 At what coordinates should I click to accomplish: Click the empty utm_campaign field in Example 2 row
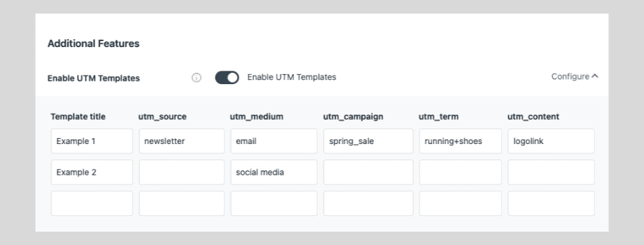coord(368,172)
